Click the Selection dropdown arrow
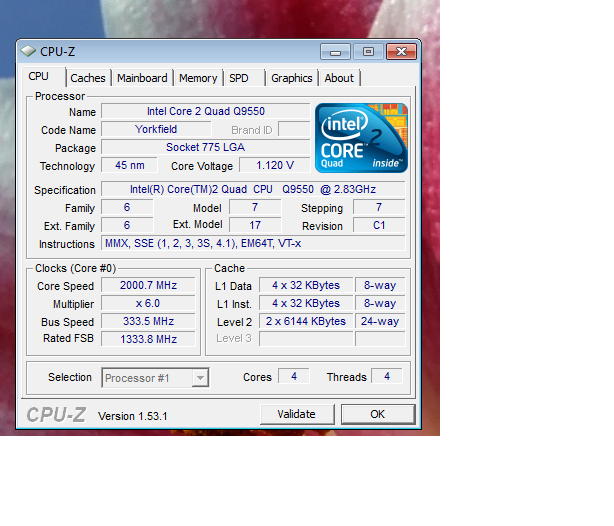 [200, 378]
